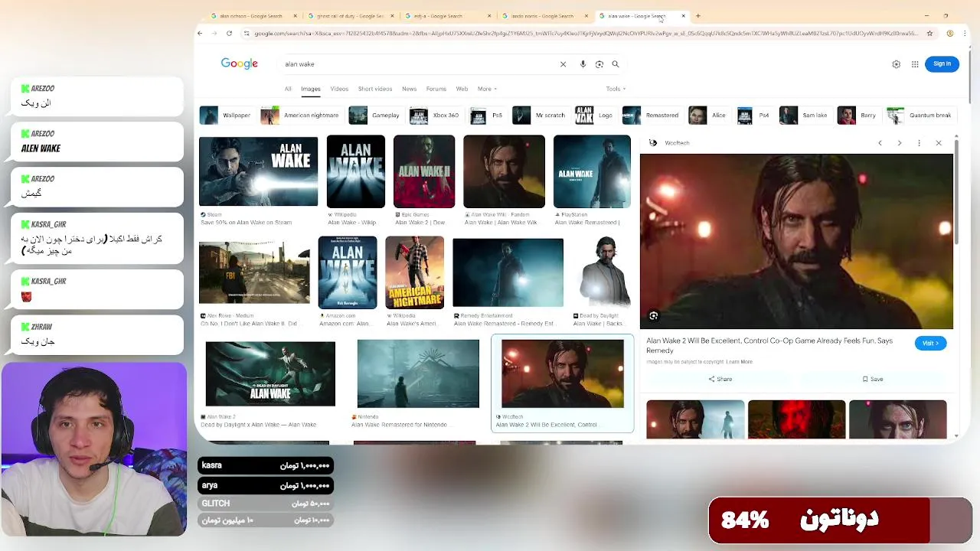Open the Google apps grid
The height and width of the screenshot is (551, 980).
[914, 64]
